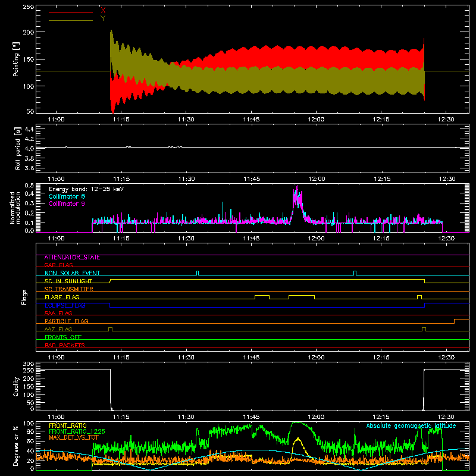This screenshot has width=476, height=476.
Task: Click the olive Y legend line
Action: click(x=71, y=20)
